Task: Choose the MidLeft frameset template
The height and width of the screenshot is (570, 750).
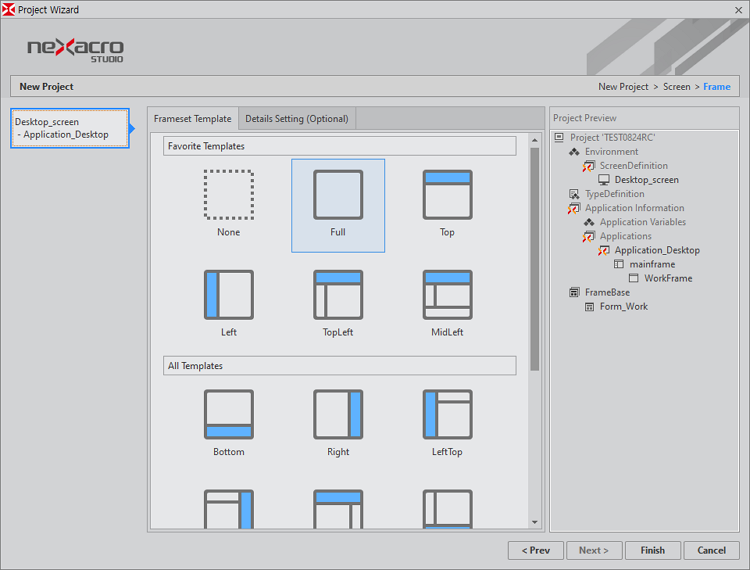Action: tap(447, 295)
